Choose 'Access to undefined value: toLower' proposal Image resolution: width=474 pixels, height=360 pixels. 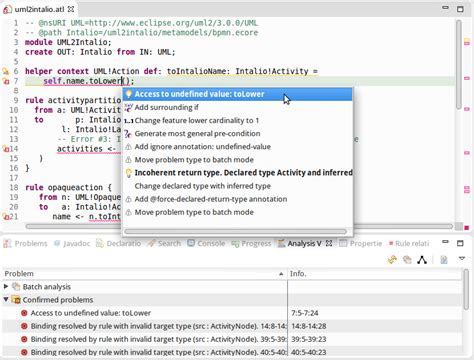click(x=237, y=94)
